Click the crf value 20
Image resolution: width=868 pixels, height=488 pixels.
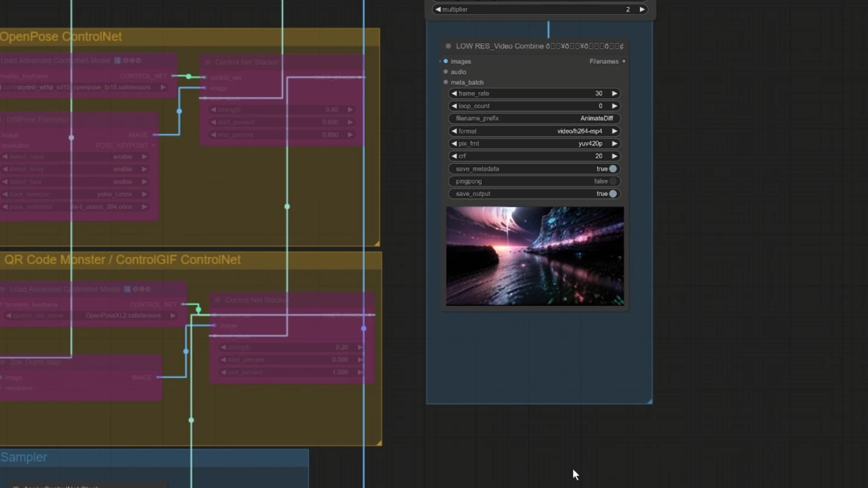pos(599,156)
